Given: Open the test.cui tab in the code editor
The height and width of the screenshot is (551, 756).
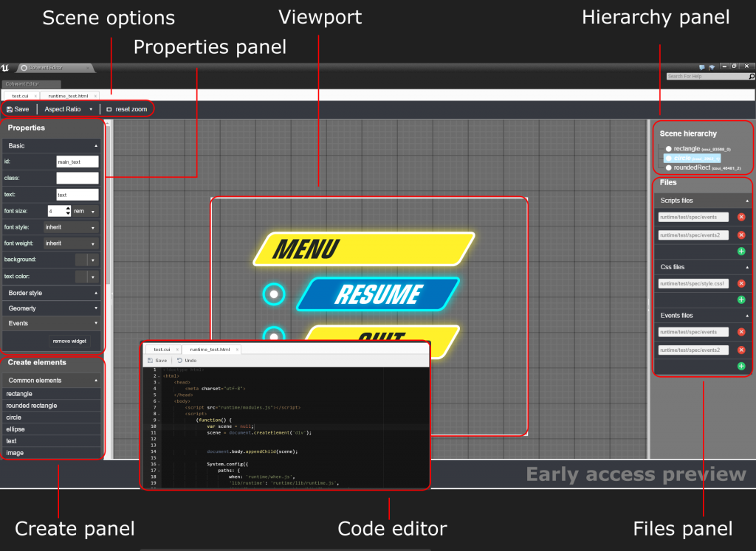Looking at the screenshot, I should [x=162, y=349].
